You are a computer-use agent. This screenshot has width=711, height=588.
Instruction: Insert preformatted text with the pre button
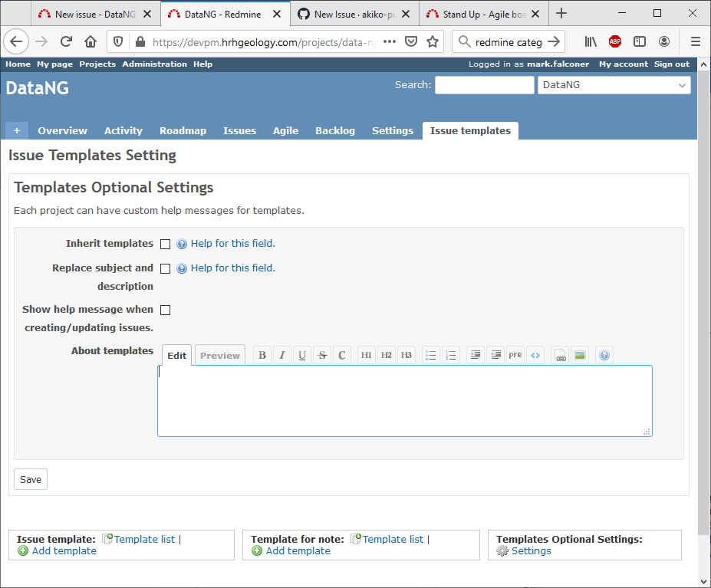(515, 355)
